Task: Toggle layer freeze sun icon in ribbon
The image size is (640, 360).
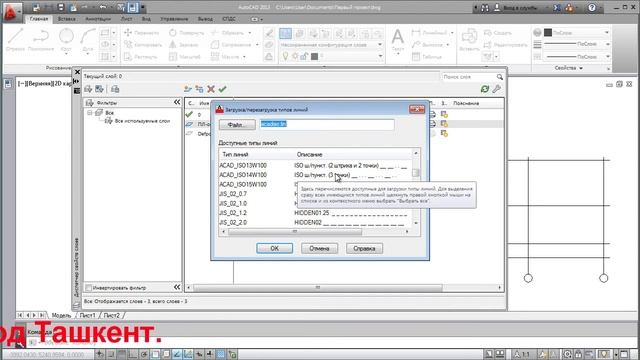Action: click(295, 56)
